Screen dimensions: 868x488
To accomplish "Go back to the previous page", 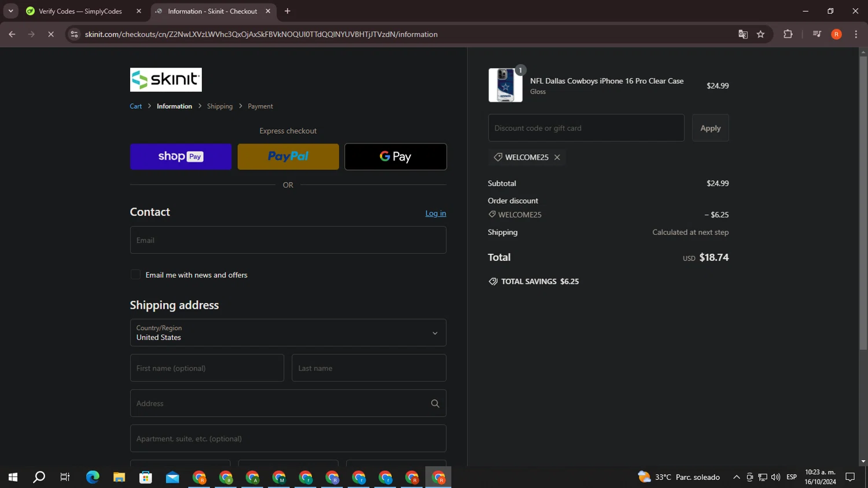I will (12, 34).
